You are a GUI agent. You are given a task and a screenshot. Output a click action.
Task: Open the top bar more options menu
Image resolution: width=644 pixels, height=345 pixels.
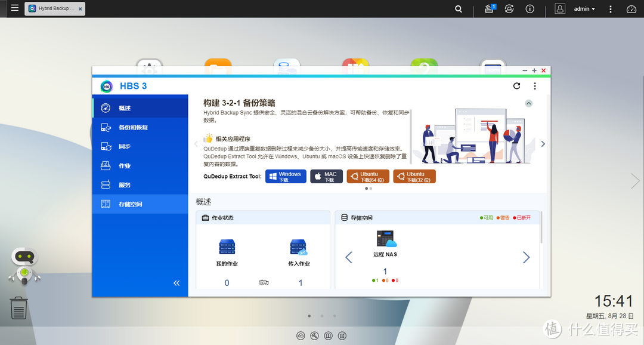point(611,8)
